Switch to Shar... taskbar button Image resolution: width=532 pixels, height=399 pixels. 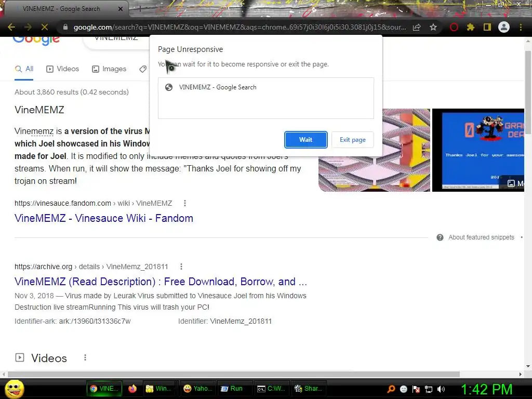pyautogui.click(x=308, y=389)
